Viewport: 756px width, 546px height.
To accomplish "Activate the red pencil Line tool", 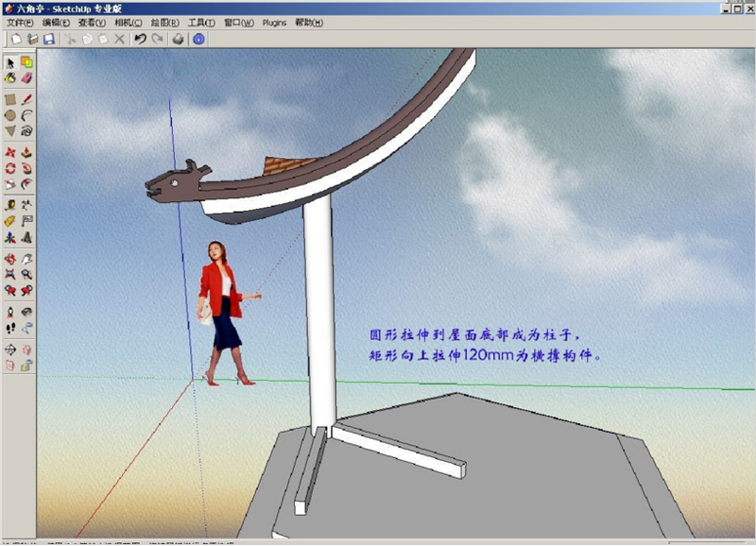I will 26,100.
